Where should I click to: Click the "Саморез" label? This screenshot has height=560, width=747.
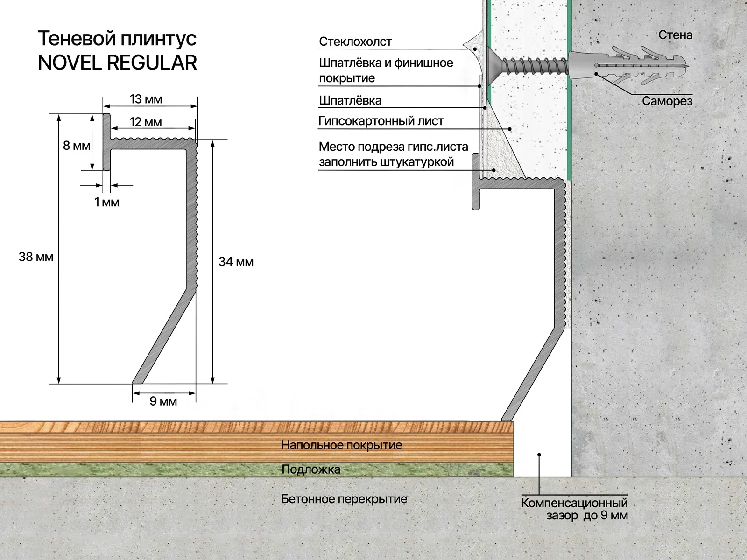[x=667, y=101]
